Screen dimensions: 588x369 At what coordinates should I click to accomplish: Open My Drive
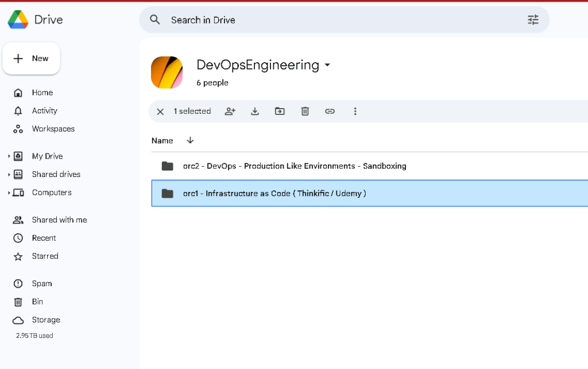47,156
